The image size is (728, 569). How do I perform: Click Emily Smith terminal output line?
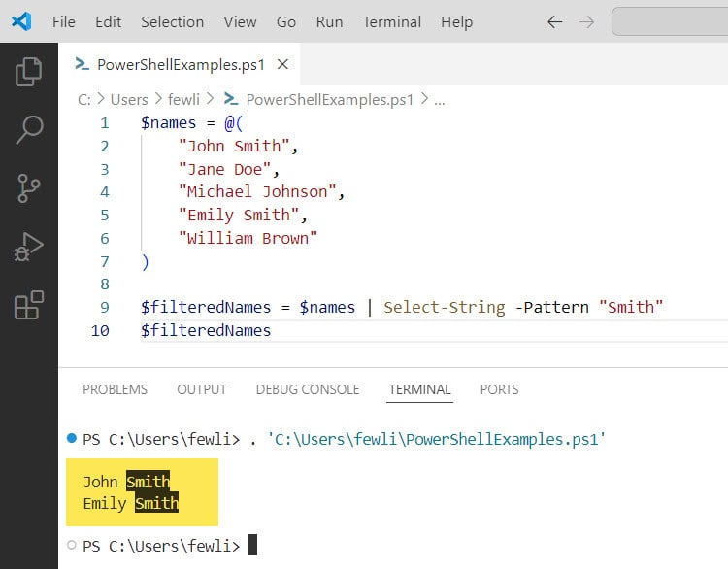tap(131, 503)
